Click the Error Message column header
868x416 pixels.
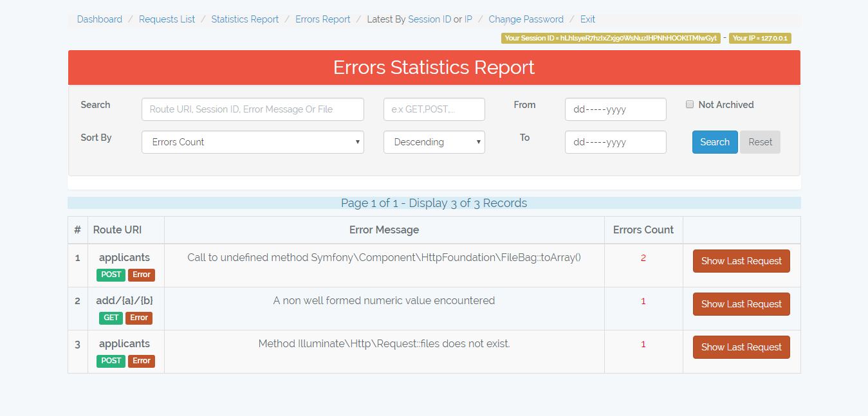tap(384, 230)
